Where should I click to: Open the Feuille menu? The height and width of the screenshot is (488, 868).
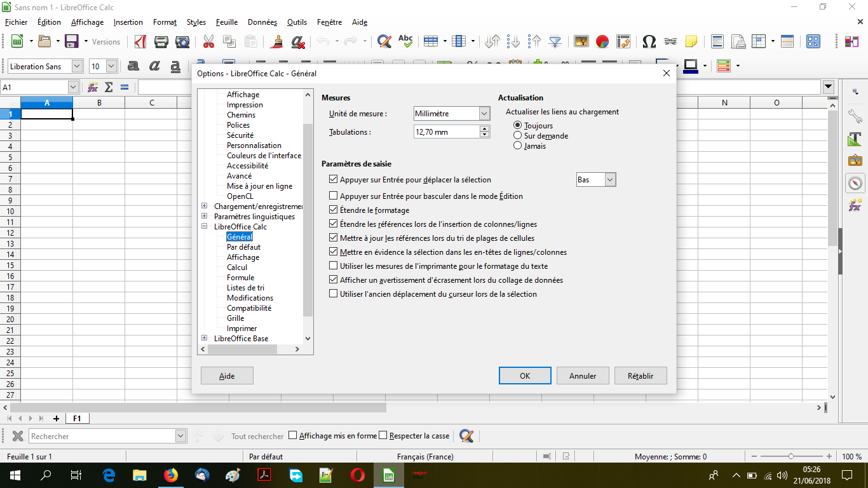[x=227, y=22]
